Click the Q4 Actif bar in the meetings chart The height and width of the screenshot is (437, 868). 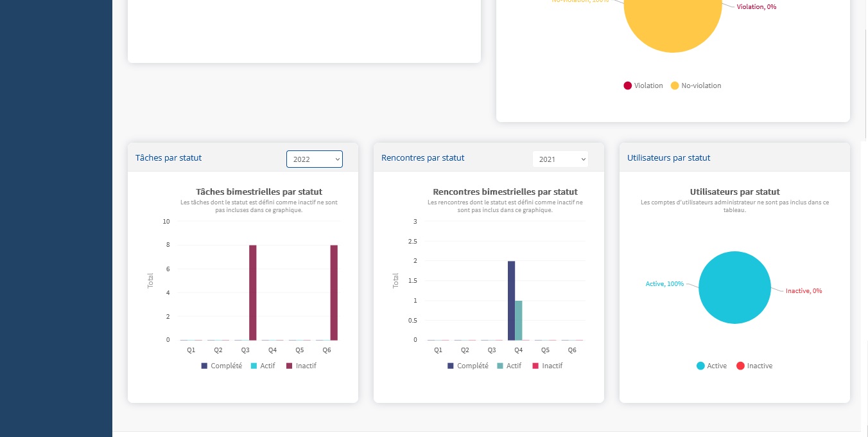519,320
